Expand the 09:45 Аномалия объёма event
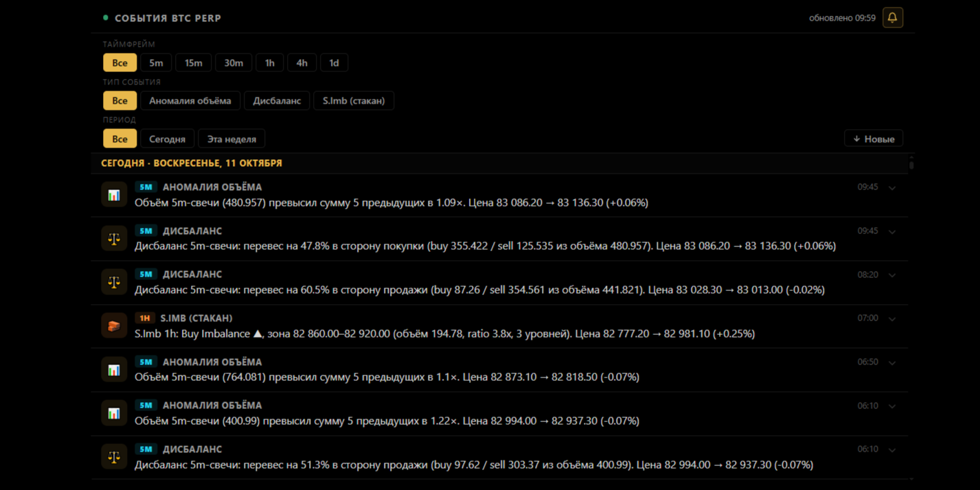This screenshot has width=980, height=490. pyautogui.click(x=892, y=187)
